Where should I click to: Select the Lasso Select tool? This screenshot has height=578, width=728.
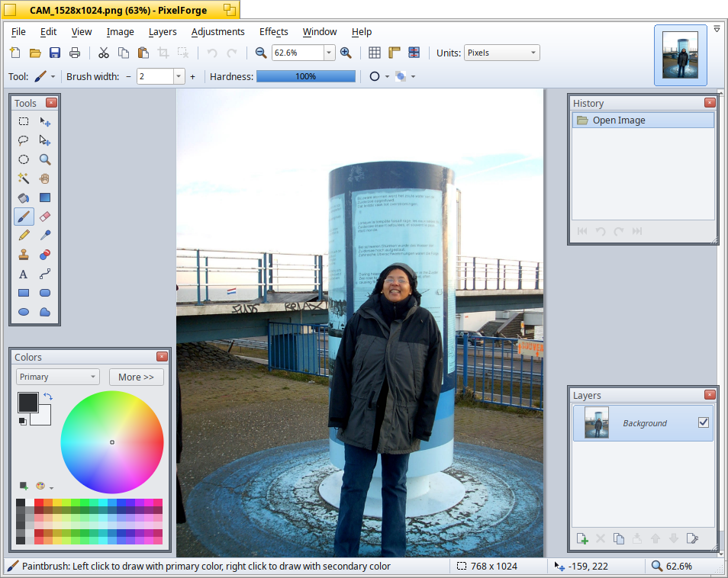point(24,140)
